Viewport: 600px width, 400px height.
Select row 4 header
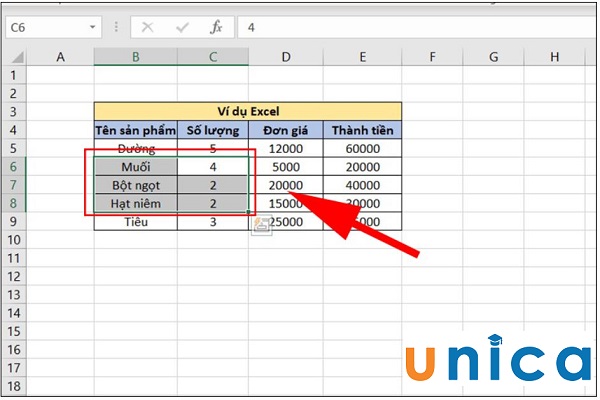click(14, 130)
